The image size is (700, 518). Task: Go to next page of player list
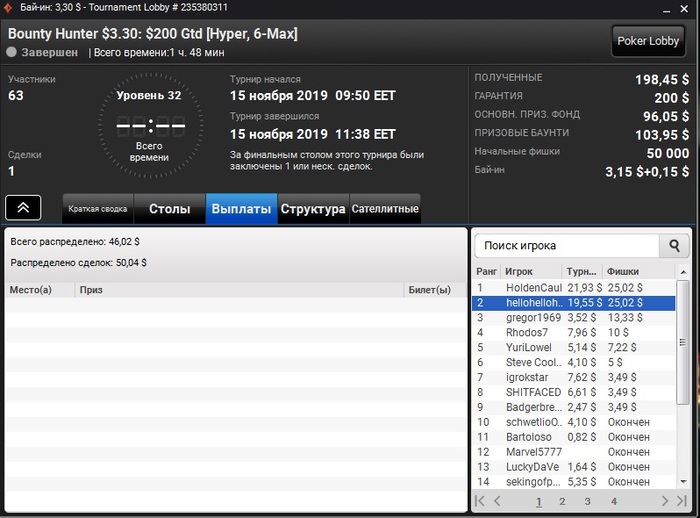point(665,501)
